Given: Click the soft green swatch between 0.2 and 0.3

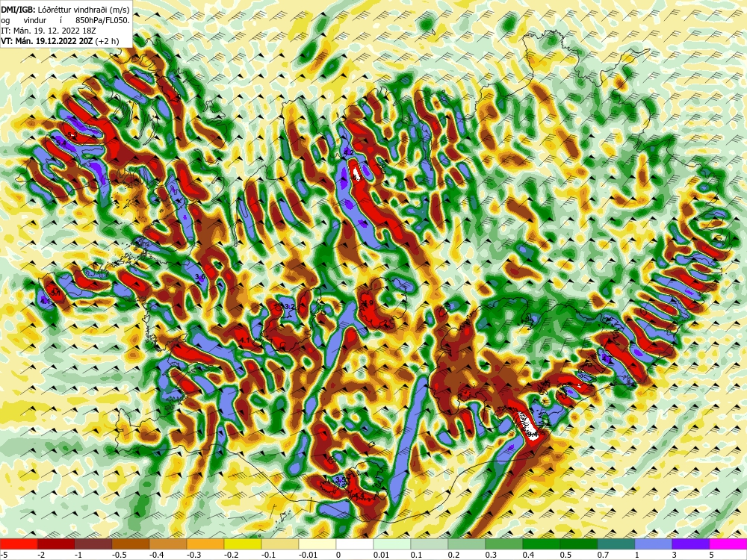Looking at the screenshot, I should 467,544.
